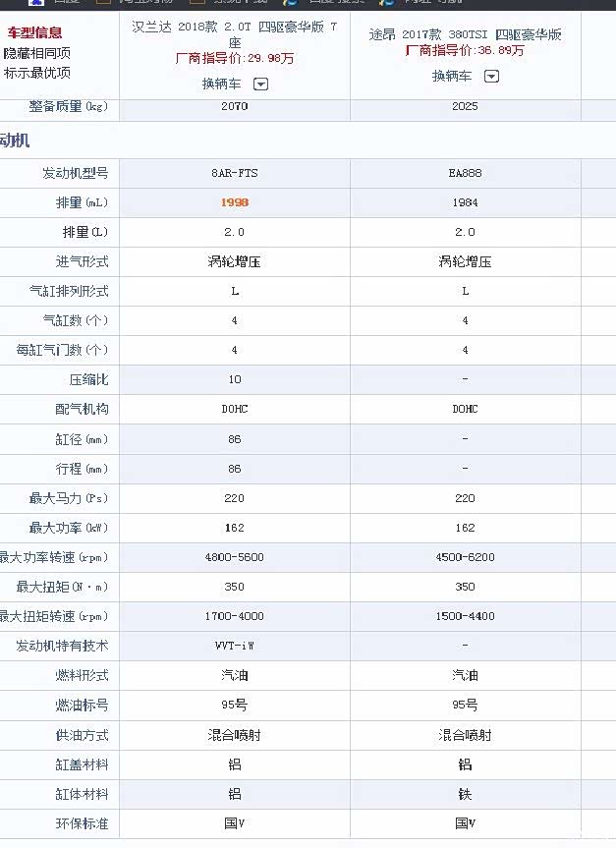Click the 环保标准 row label
The width and height of the screenshot is (616, 848).
(x=82, y=823)
